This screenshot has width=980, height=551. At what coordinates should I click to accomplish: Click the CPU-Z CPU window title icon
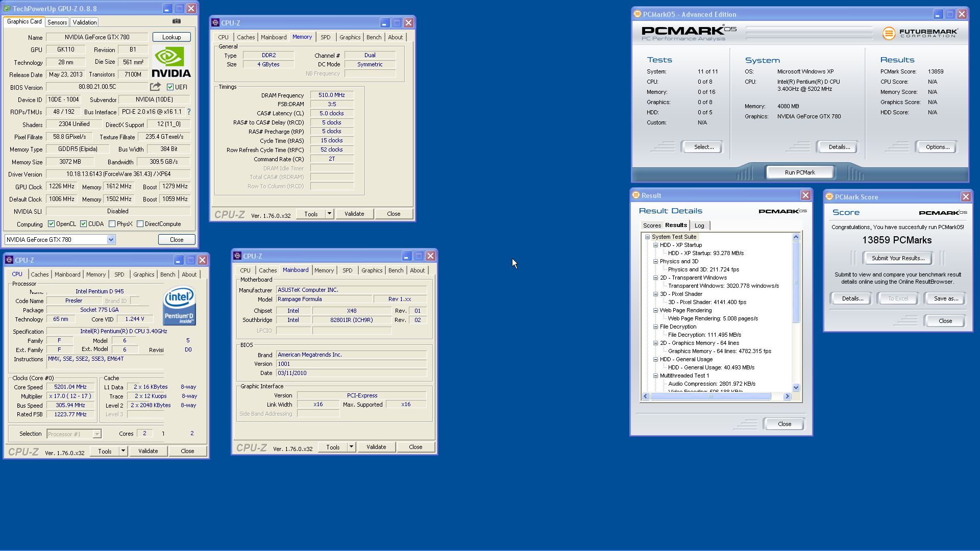coord(9,260)
